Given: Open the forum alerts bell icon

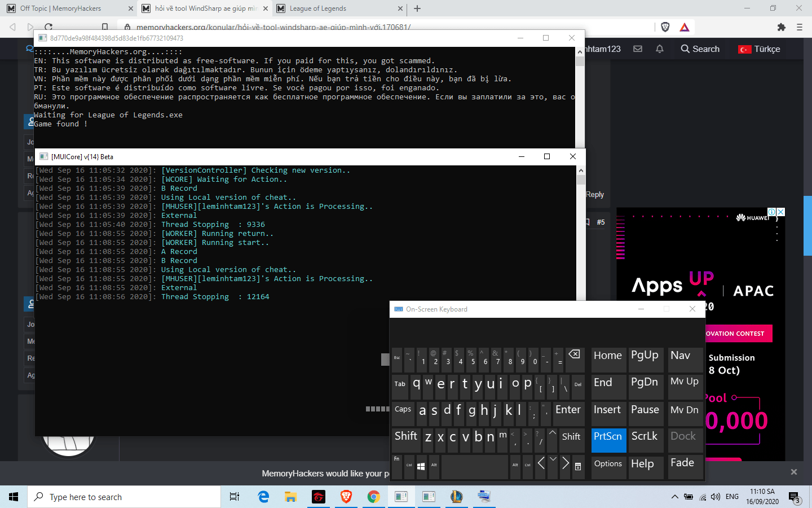Looking at the screenshot, I should [x=659, y=49].
